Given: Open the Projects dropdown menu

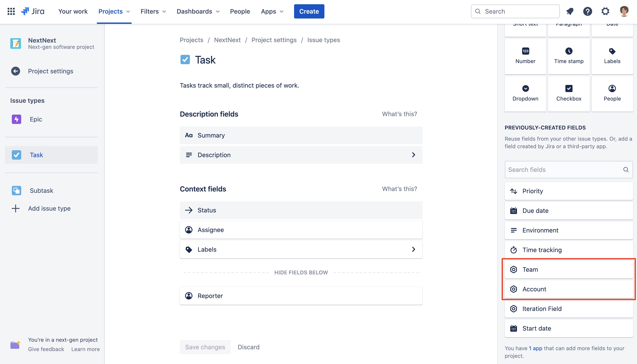Looking at the screenshot, I should pyautogui.click(x=114, y=11).
